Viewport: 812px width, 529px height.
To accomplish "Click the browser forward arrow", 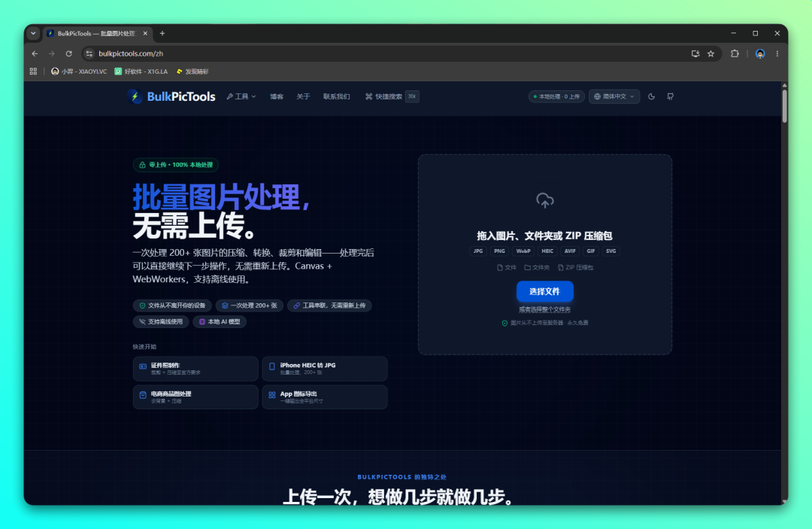I will click(52, 53).
